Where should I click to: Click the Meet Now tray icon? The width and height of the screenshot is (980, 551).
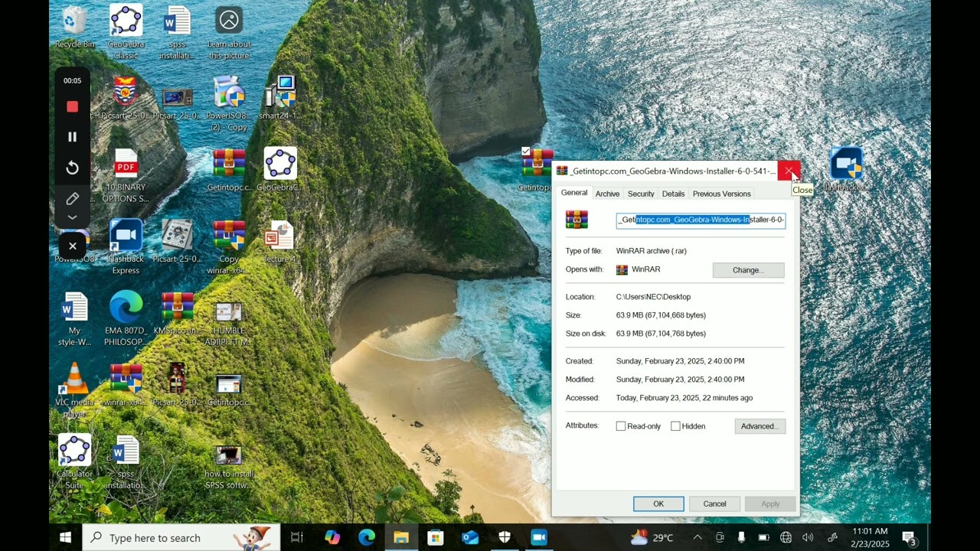tap(720, 537)
